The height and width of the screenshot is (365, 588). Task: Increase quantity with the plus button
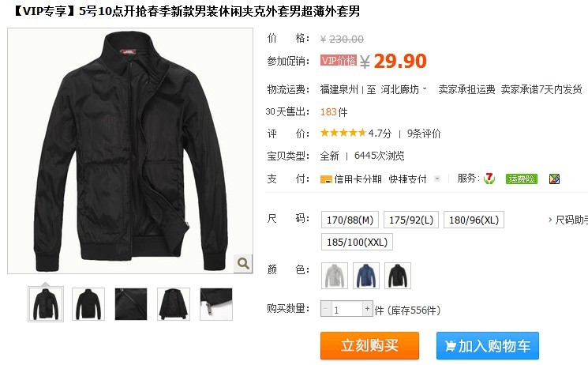(368, 309)
